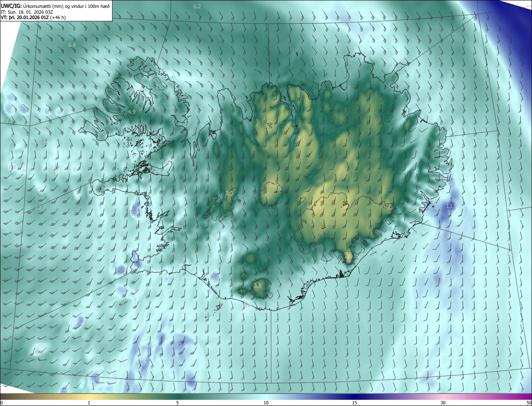Click the valid time 'VT: þri. 20.01.2026 01Z'
This screenshot has width=532, height=406.
point(25,17)
